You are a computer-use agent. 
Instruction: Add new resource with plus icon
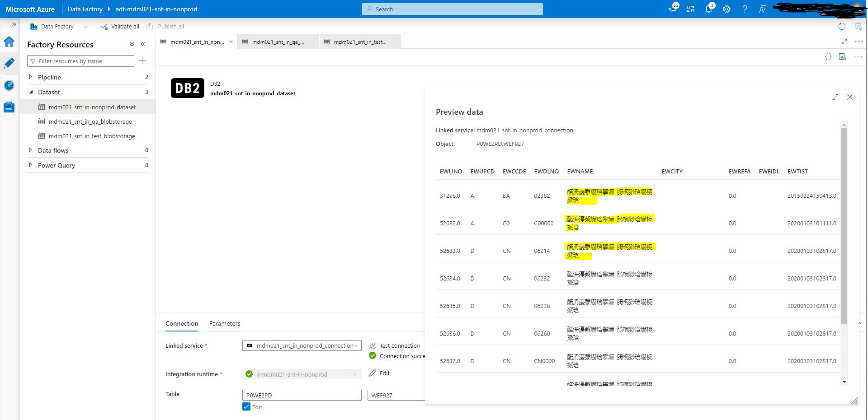tap(142, 61)
